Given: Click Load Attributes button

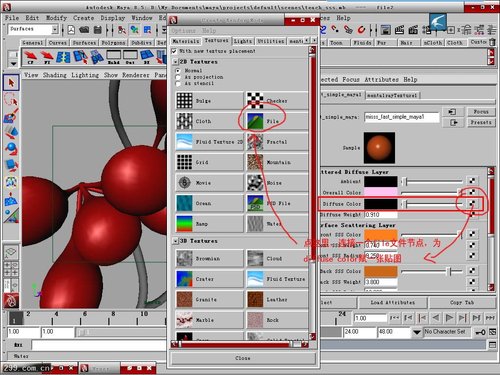Looking at the screenshot, I should pos(392,303).
